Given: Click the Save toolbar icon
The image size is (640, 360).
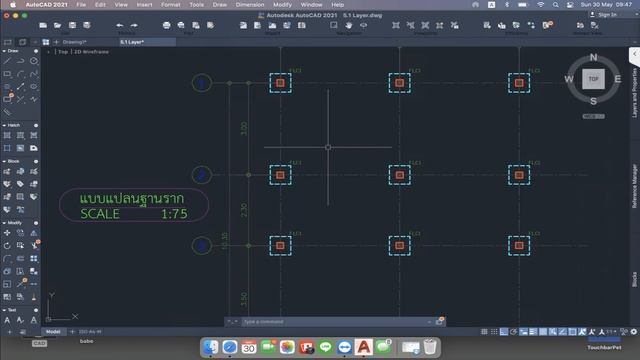Looking at the screenshot, I should (x=72, y=25).
